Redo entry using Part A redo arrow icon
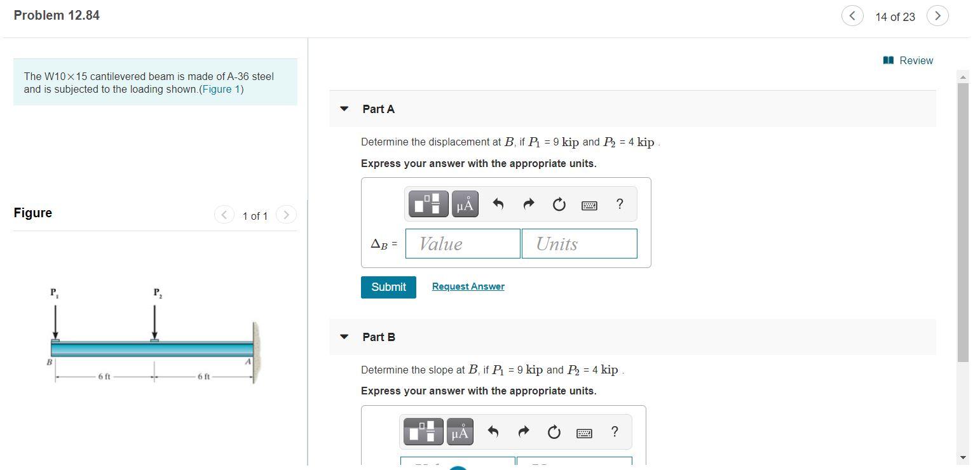The height and width of the screenshot is (470, 980). pos(527,204)
